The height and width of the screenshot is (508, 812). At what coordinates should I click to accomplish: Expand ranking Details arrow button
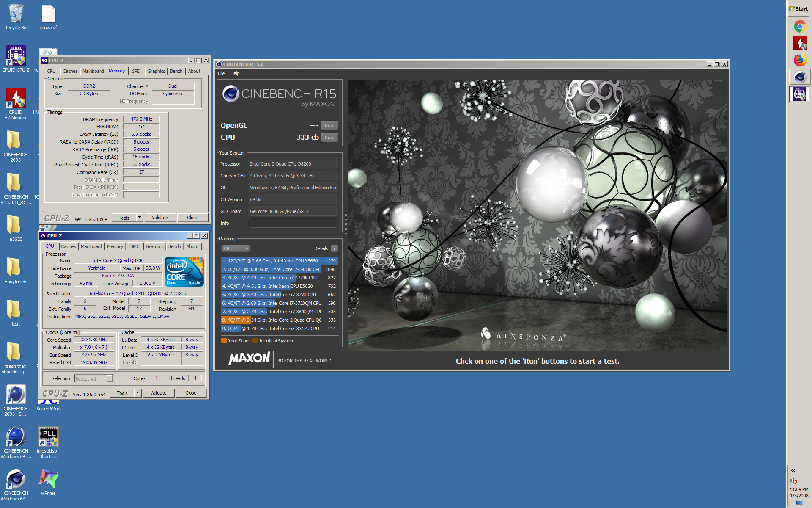(x=335, y=248)
